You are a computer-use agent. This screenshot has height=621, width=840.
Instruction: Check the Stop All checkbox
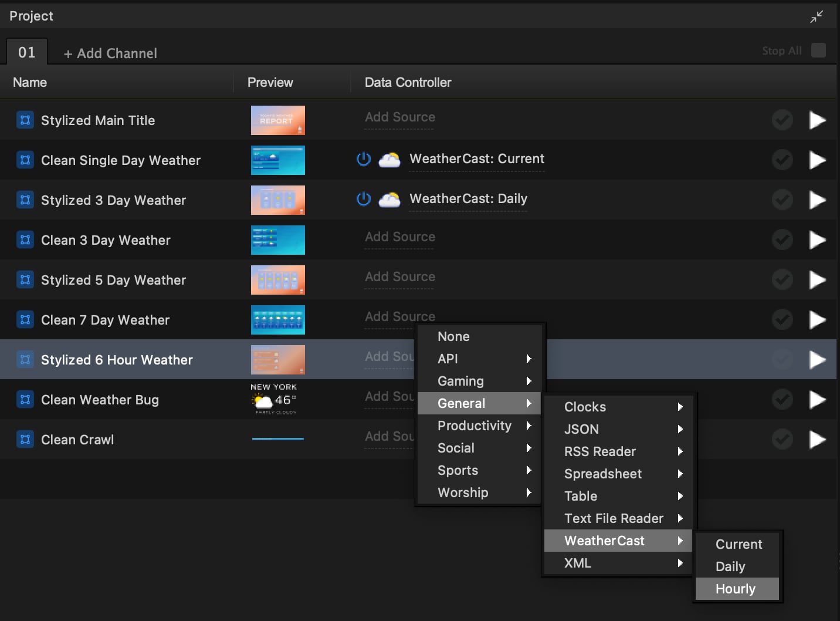click(x=818, y=50)
